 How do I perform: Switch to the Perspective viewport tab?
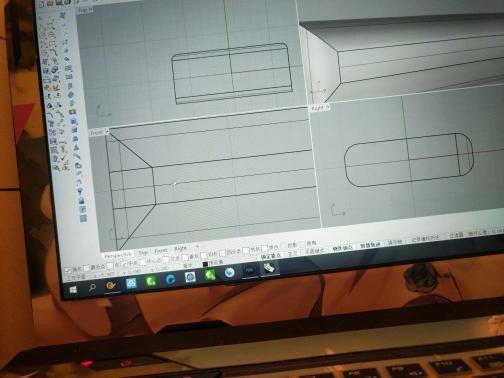tap(118, 255)
